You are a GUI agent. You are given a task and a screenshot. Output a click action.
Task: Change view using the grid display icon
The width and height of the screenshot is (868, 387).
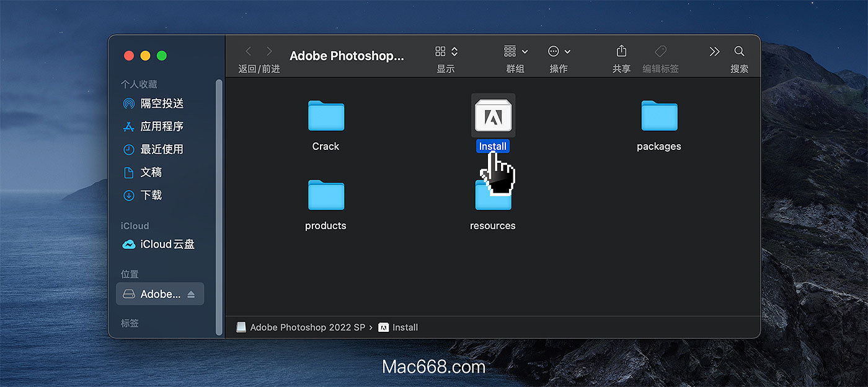[x=446, y=51]
